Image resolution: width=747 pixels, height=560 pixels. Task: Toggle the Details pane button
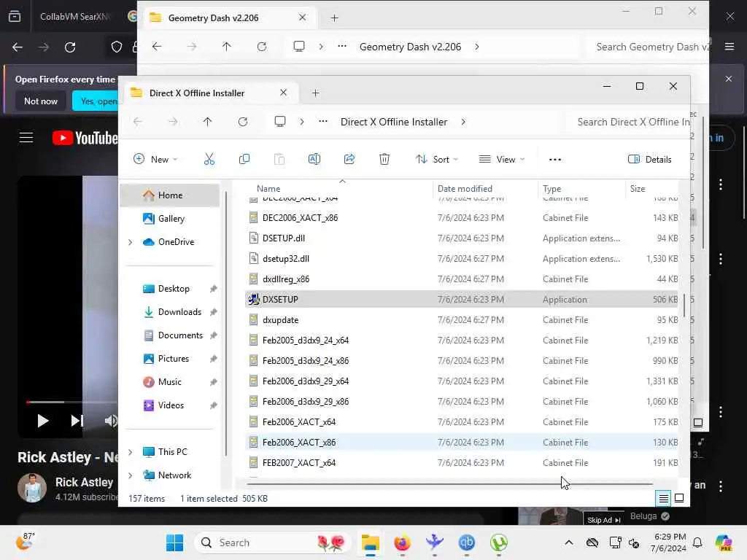tap(650, 159)
